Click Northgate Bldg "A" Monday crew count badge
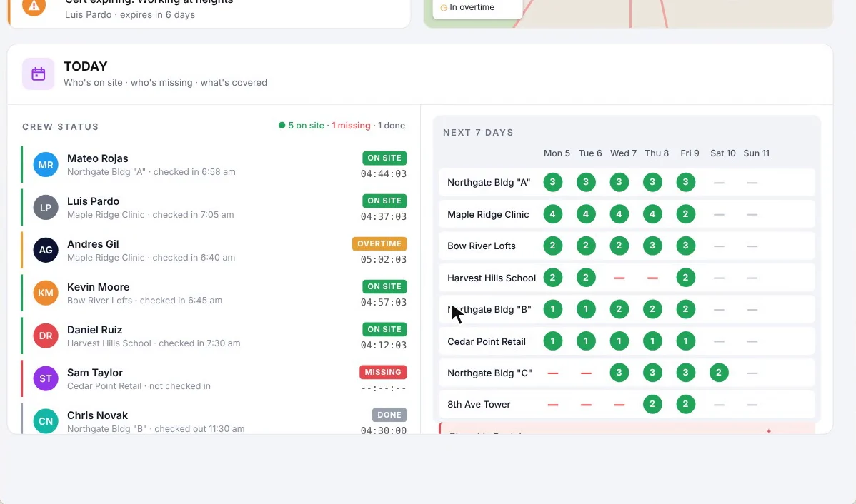This screenshot has height=504, width=856. 552,182
